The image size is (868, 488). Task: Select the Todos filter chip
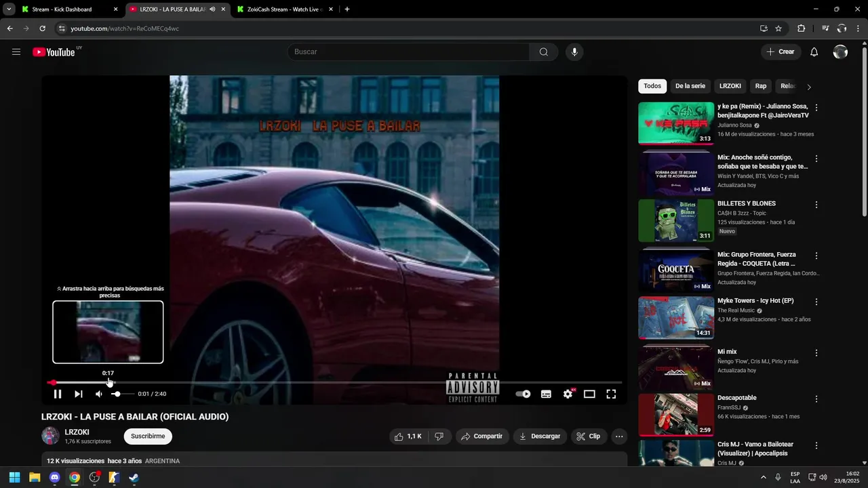(652, 86)
